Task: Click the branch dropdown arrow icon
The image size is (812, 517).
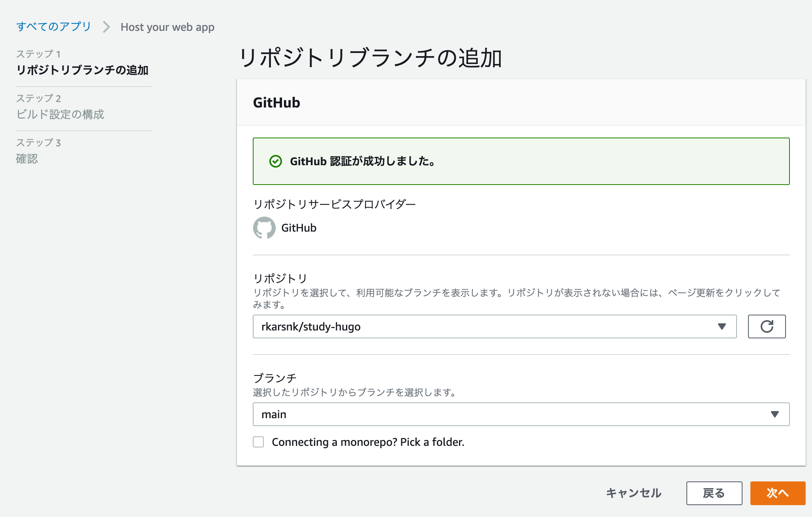Action: [775, 414]
